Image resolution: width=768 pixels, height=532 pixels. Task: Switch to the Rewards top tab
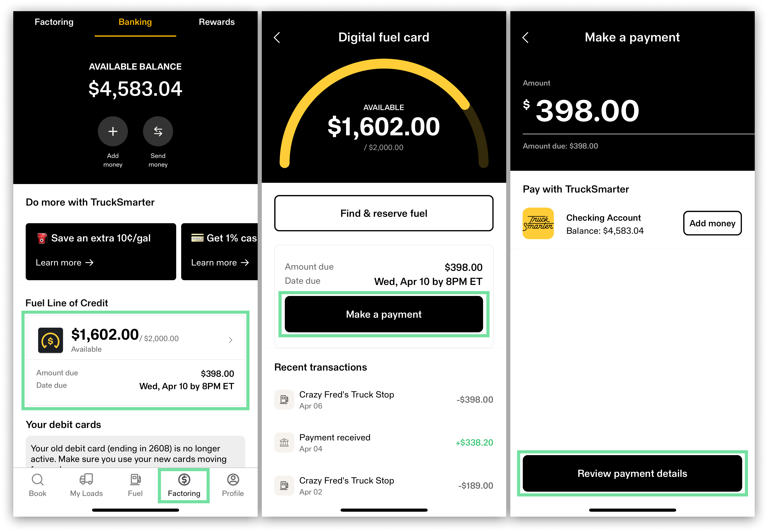[217, 22]
